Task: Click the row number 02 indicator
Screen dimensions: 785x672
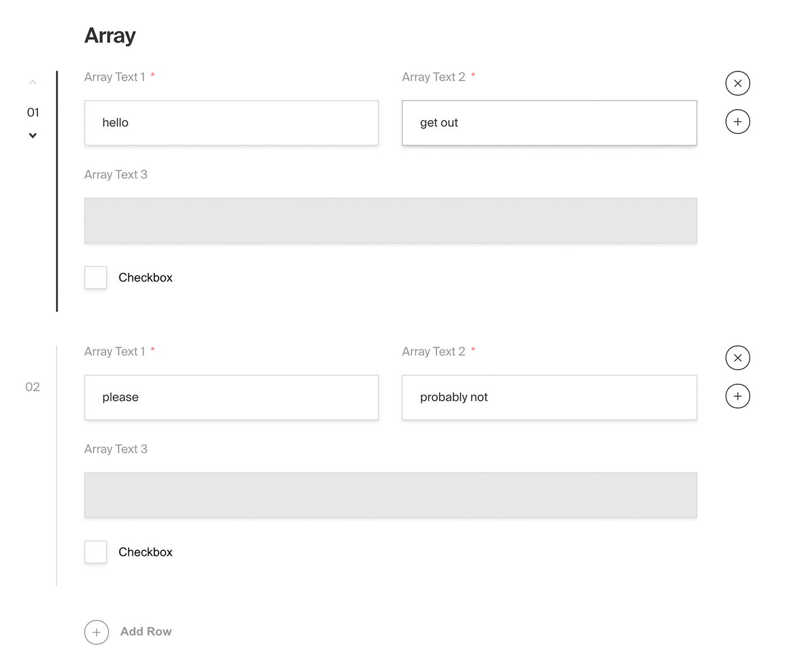Action: [x=33, y=386]
